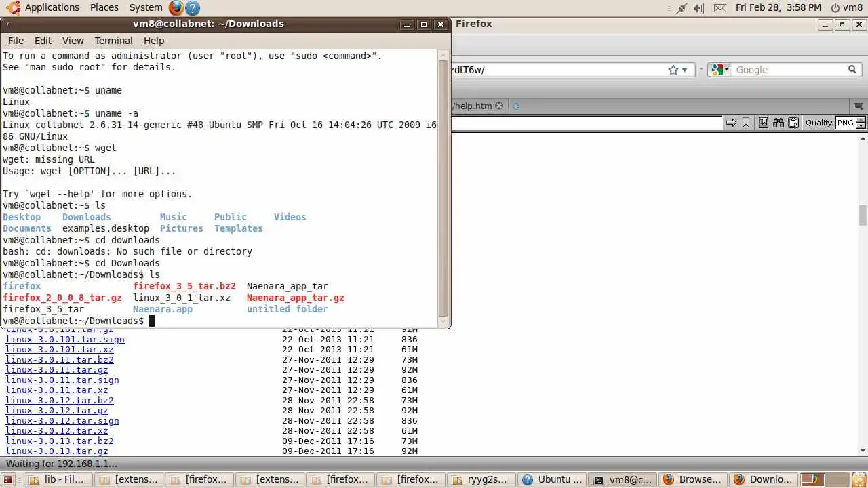Open the PNG quality format dropdown
This screenshot has height=488, width=868.
click(x=851, y=123)
